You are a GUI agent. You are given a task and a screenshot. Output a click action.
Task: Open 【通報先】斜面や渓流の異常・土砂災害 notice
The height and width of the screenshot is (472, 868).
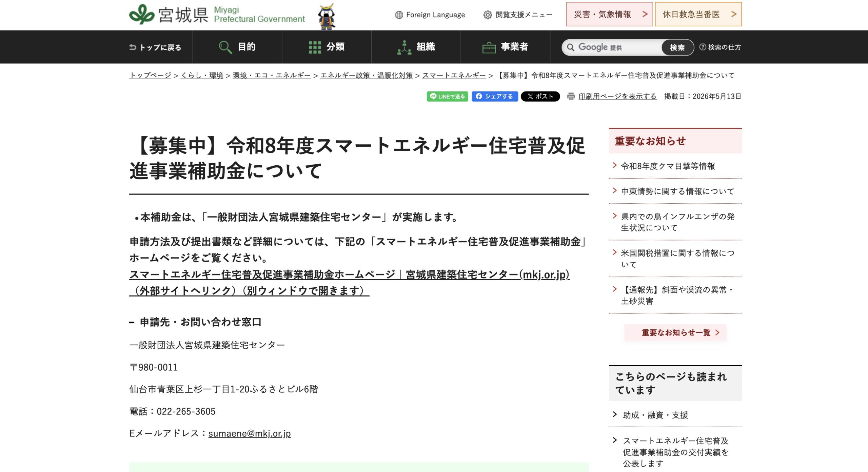coord(677,295)
